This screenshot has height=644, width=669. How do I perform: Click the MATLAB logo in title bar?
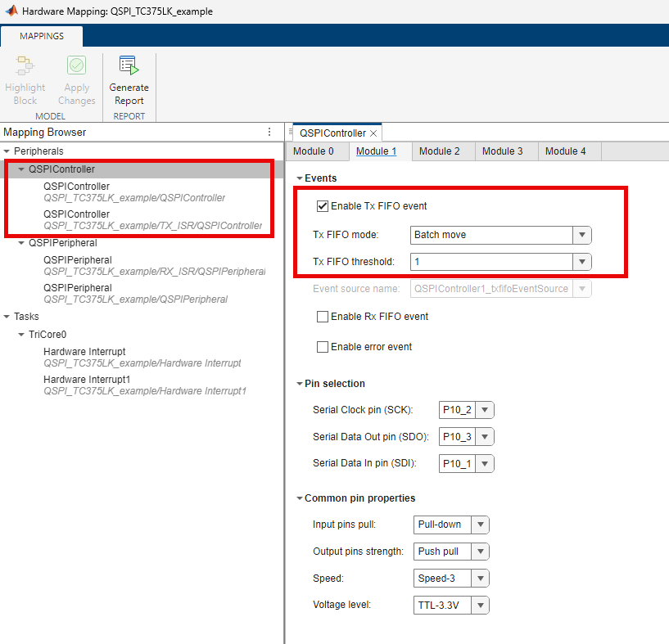(x=11, y=11)
